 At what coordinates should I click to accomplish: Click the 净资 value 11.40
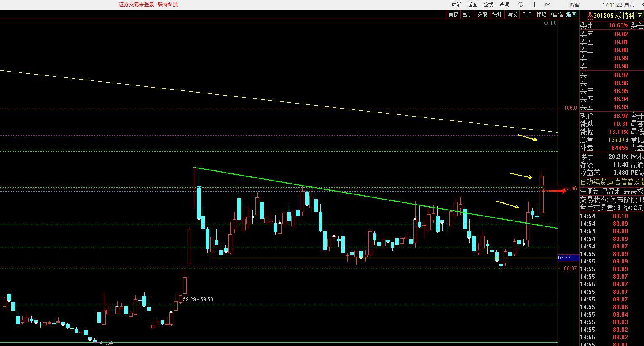coord(620,165)
